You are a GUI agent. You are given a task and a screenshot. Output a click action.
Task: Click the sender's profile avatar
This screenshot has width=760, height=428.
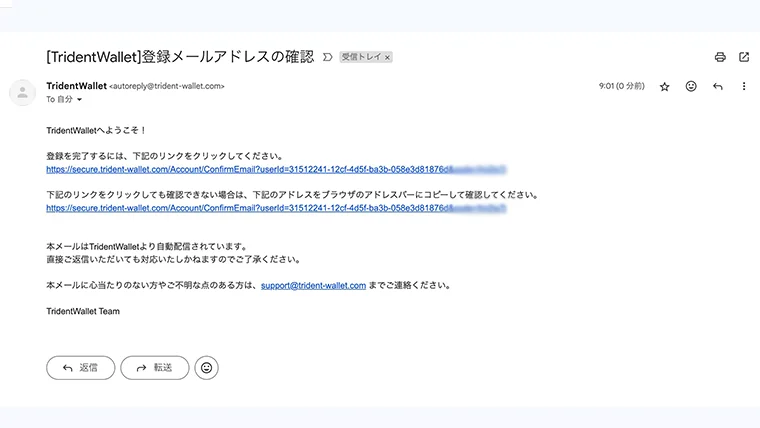tap(22, 92)
